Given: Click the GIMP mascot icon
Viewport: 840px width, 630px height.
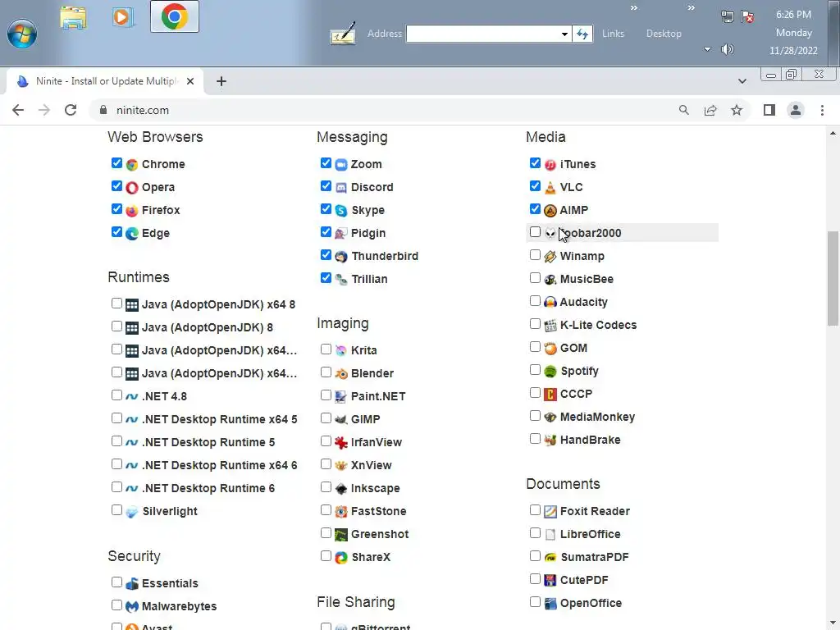Looking at the screenshot, I should 341,419.
